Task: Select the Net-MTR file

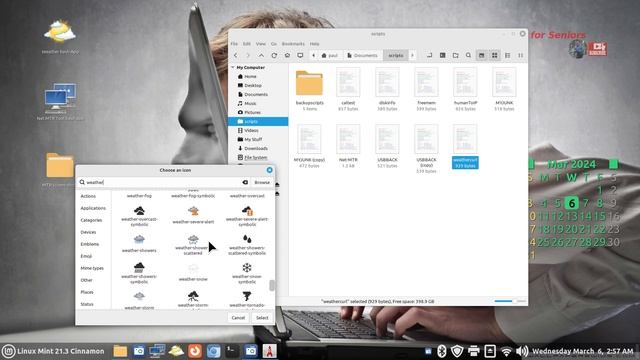Action: click(348, 140)
